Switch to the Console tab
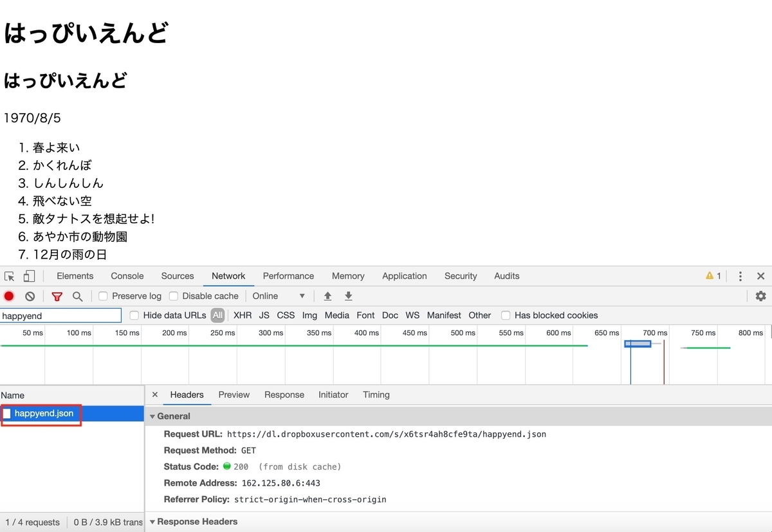The width and height of the screenshot is (772, 532). 127,276
